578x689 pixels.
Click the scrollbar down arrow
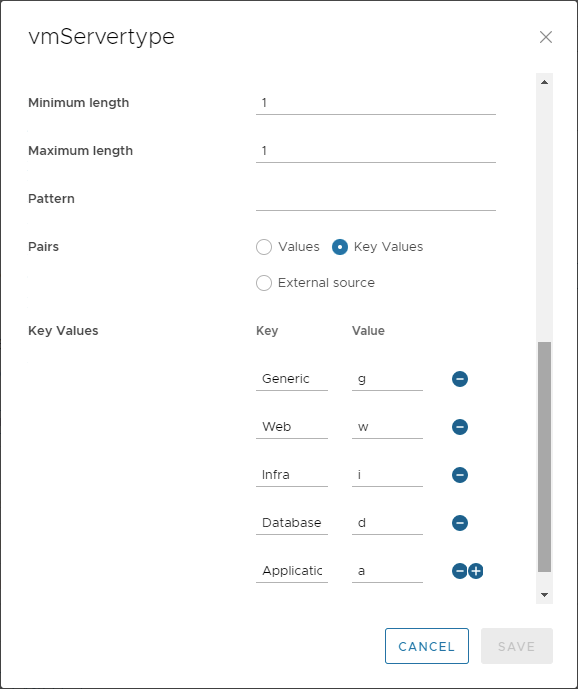(544, 595)
